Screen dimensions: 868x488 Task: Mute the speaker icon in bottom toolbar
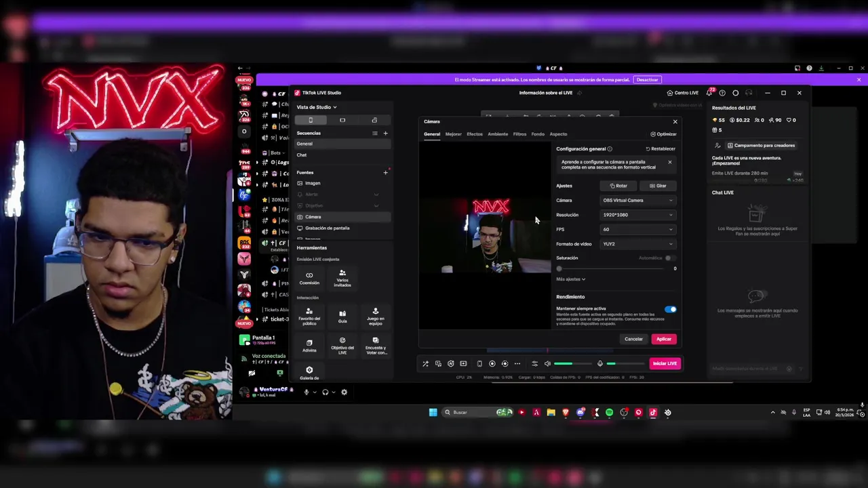(x=547, y=364)
